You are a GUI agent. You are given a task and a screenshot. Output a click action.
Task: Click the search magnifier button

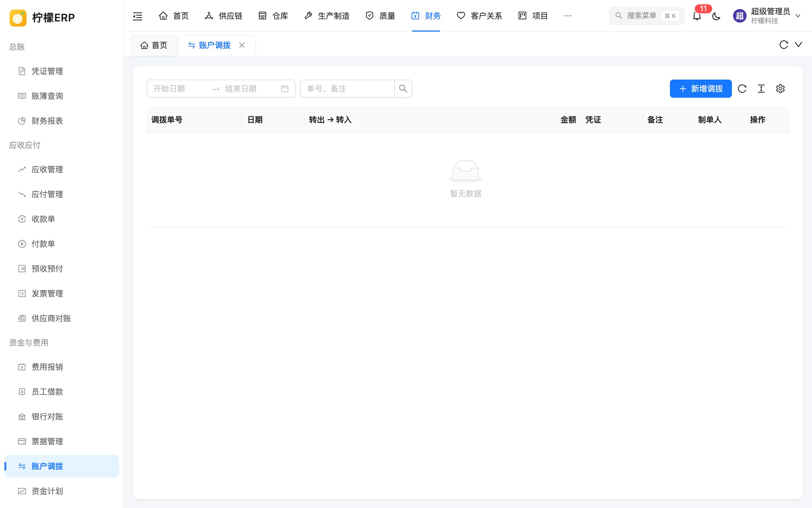click(x=403, y=89)
